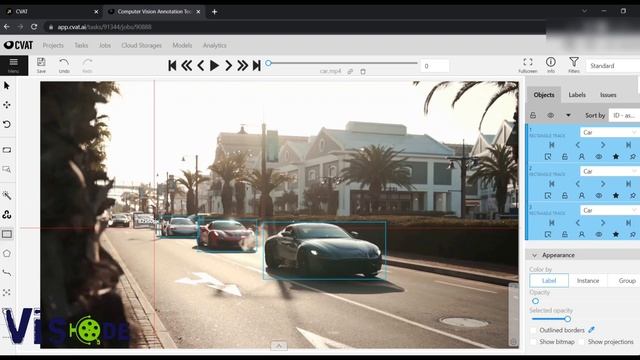Jump forward multiple frames

click(x=242, y=65)
